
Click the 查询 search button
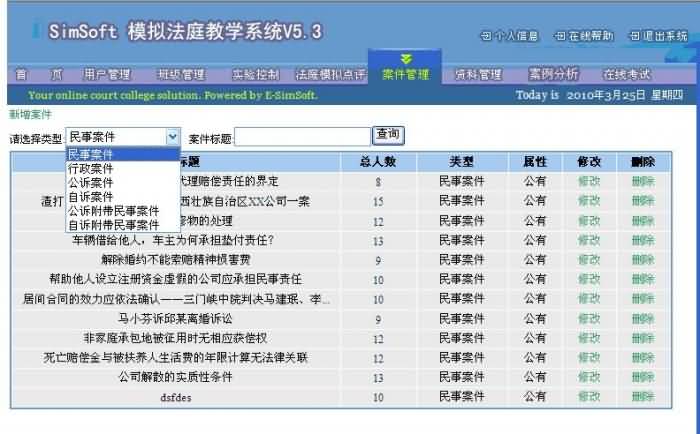click(x=388, y=135)
